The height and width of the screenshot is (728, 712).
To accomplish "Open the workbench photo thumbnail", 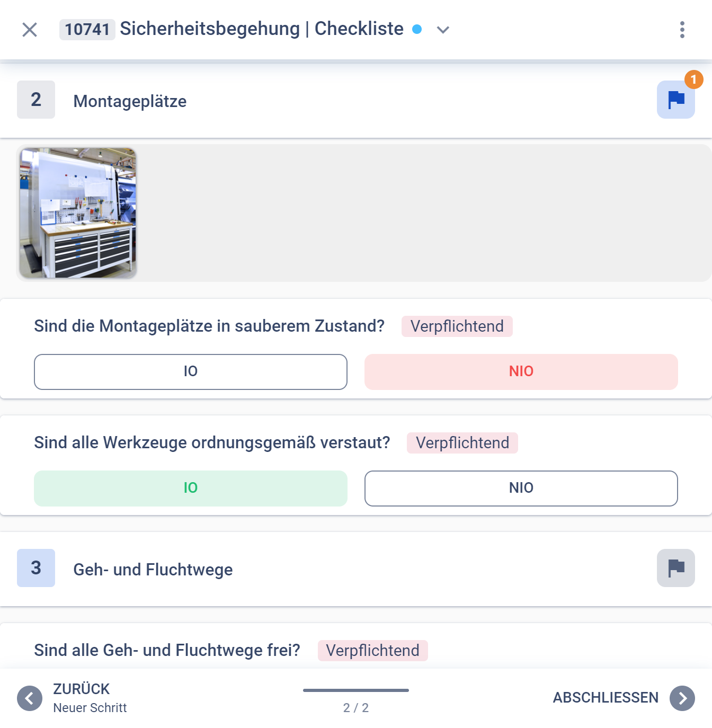I will click(77, 212).
